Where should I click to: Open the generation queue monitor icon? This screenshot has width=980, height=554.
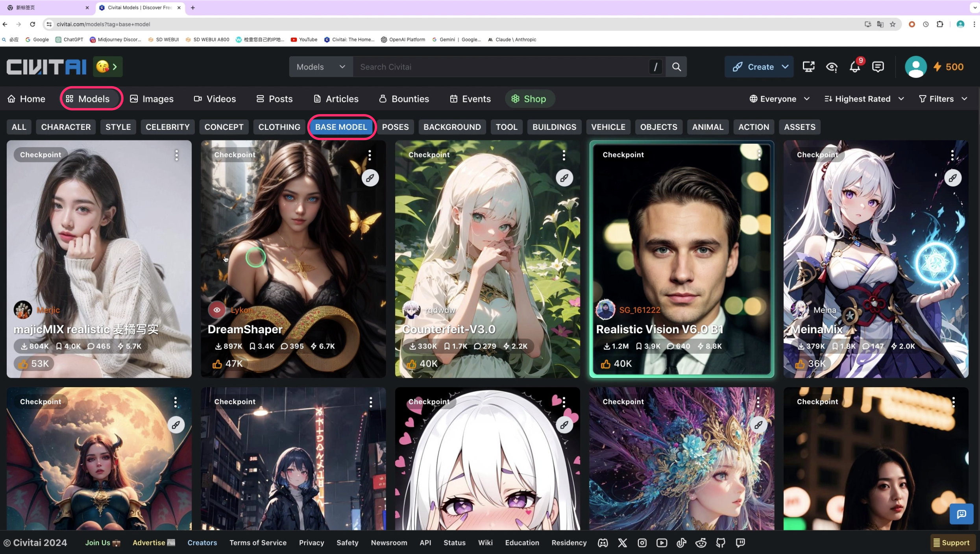point(808,67)
